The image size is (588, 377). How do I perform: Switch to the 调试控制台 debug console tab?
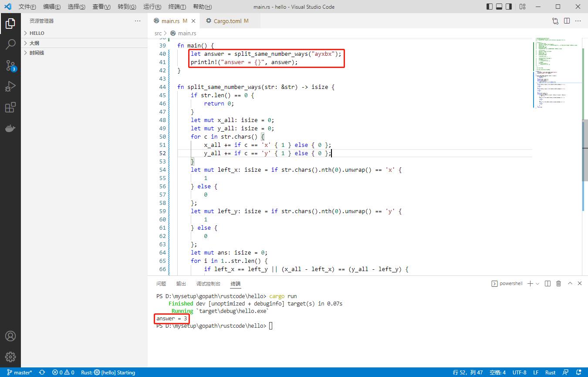tap(208, 284)
